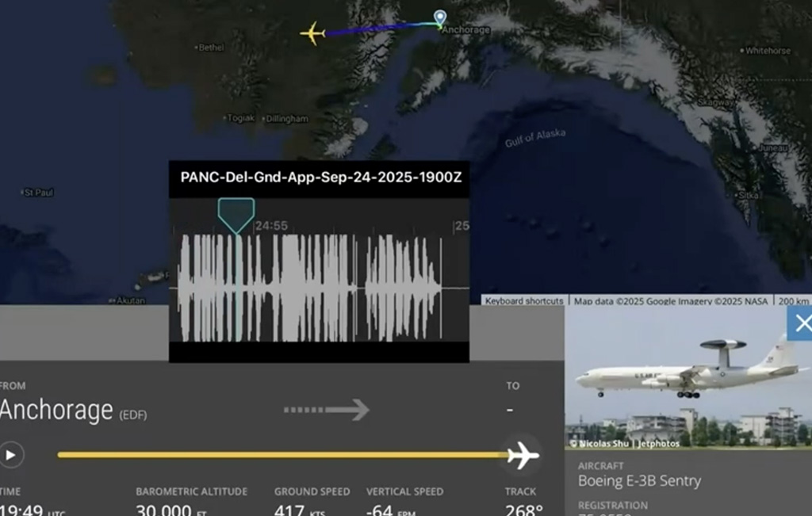
Task: Click the yellow aircraft icon on the map
Action: pyautogui.click(x=312, y=34)
